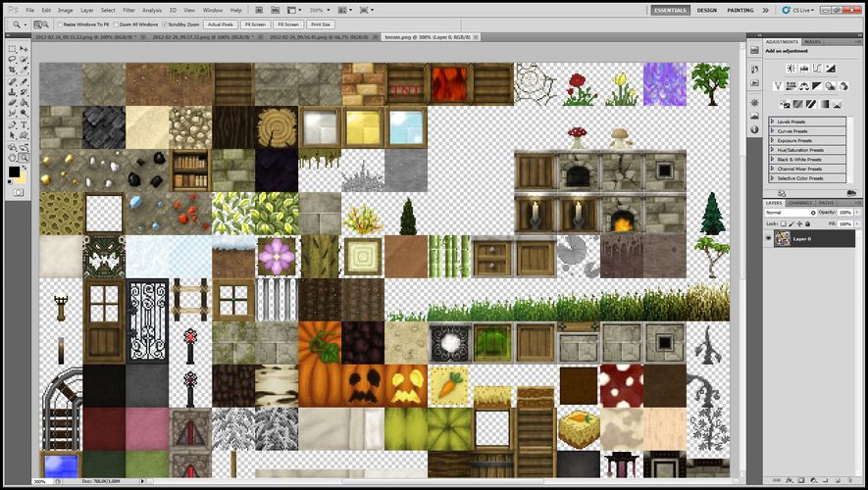This screenshot has width=868, height=490.
Task: Toggle lock image pixels brush icon
Action: (791, 224)
